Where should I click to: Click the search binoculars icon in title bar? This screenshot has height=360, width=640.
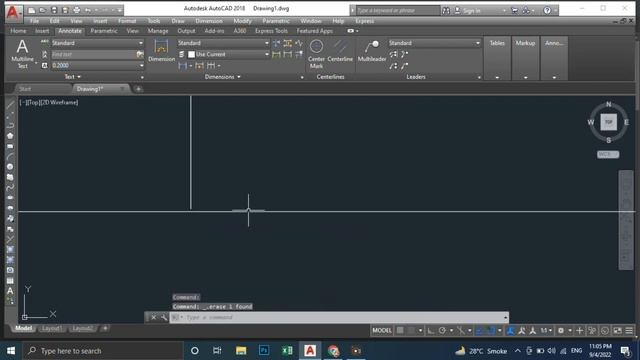[x=446, y=11]
